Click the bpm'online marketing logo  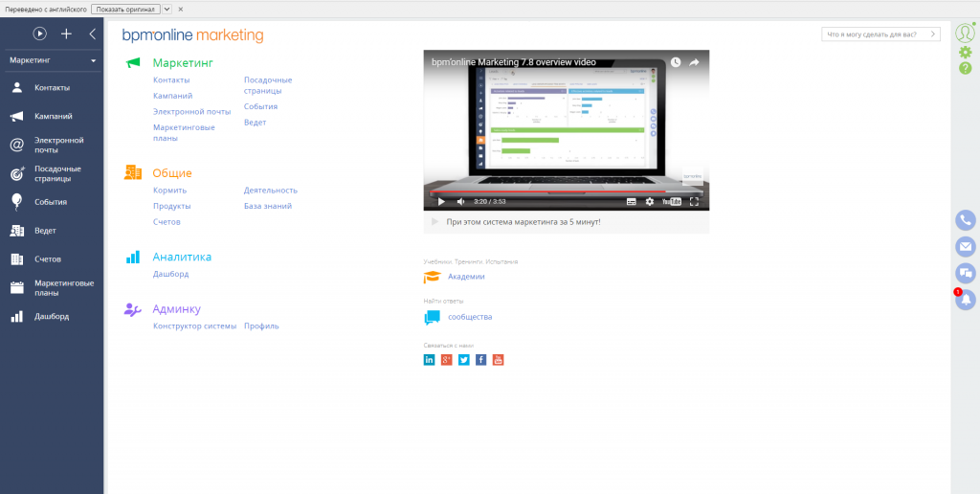[x=192, y=35]
